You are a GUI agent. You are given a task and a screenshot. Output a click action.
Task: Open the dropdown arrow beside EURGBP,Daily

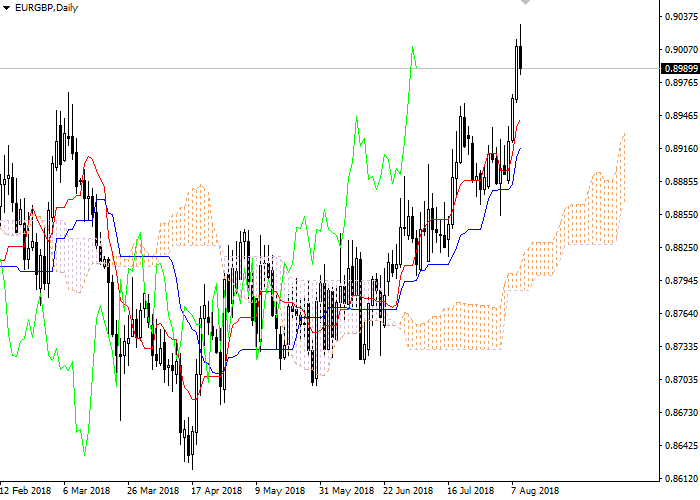[x=6, y=8]
